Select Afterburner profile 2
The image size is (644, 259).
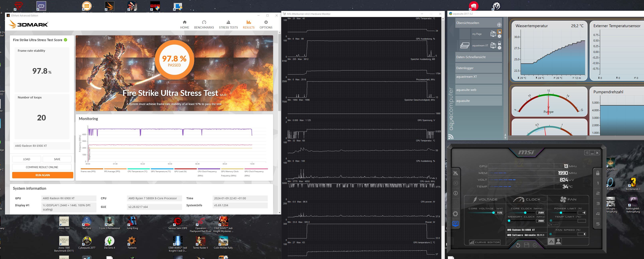pos(598,193)
